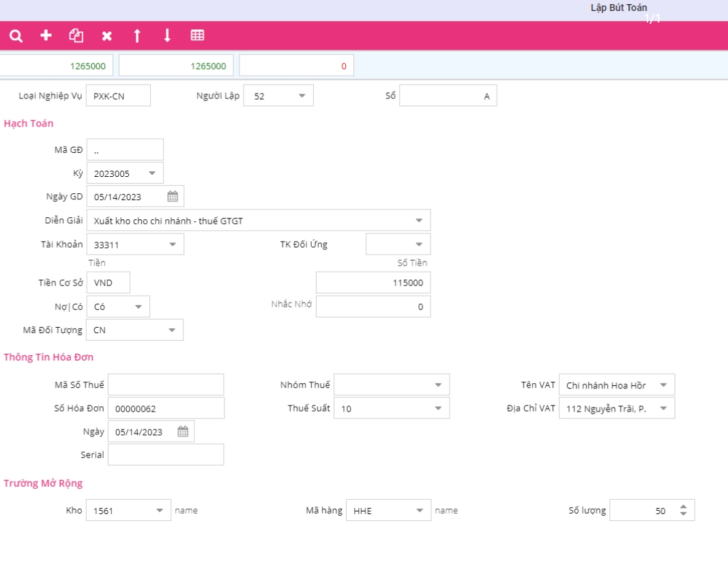The image size is (728, 564).
Task: Add a new entry with plus icon
Action: click(x=46, y=36)
